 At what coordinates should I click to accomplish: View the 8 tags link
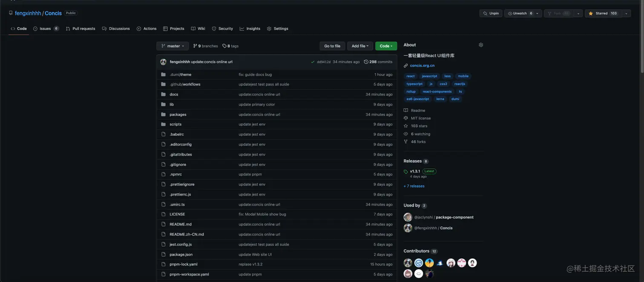tap(230, 46)
